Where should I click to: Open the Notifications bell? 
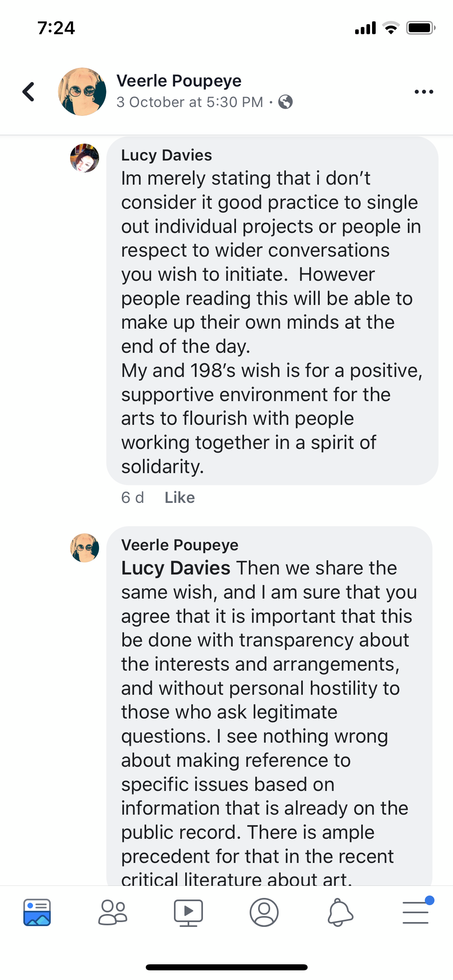[x=340, y=912]
